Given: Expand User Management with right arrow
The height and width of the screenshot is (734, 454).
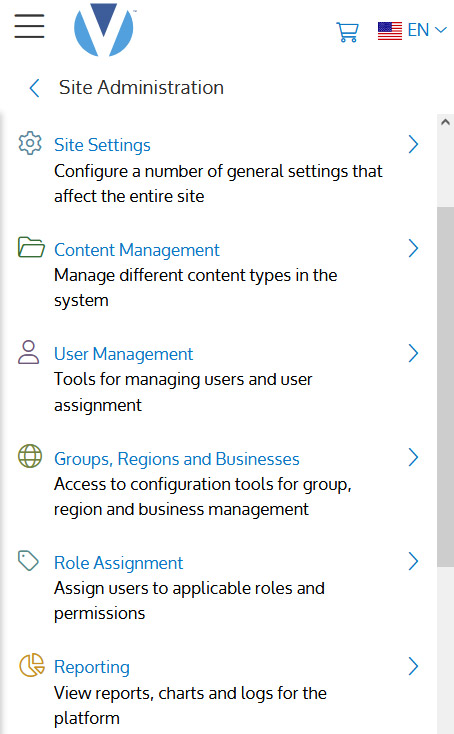Looking at the screenshot, I should tap(413, 353).
